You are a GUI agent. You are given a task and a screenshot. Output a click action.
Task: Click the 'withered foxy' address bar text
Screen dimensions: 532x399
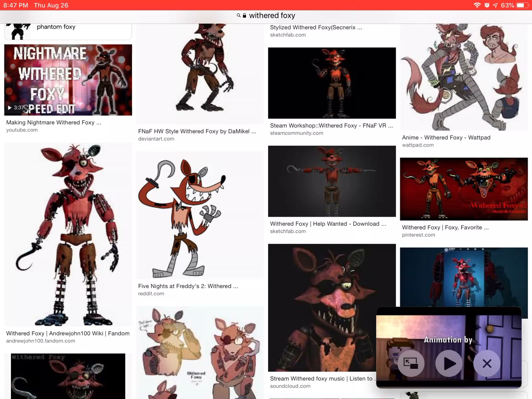pyautogui.click(x=272, y=16)
